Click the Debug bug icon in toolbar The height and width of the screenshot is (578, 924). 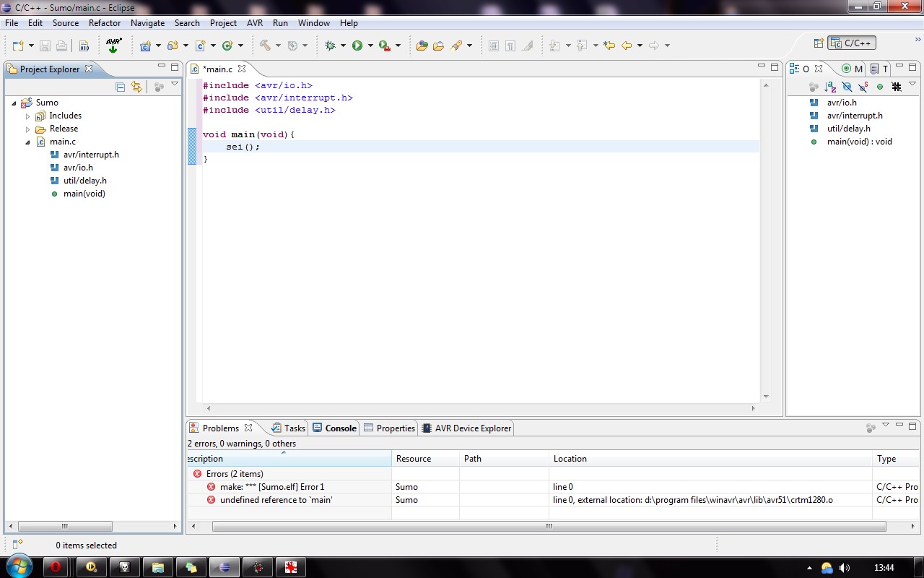click(330, 46)
